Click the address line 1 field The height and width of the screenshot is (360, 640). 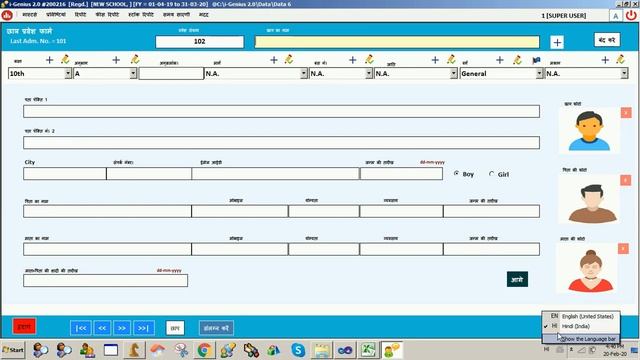point(282,111)
